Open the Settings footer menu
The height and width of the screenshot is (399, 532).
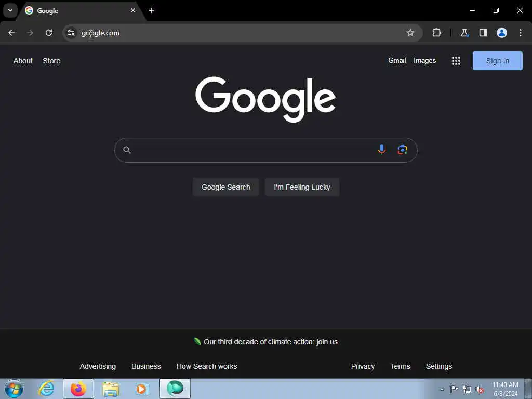coord(438,366)
